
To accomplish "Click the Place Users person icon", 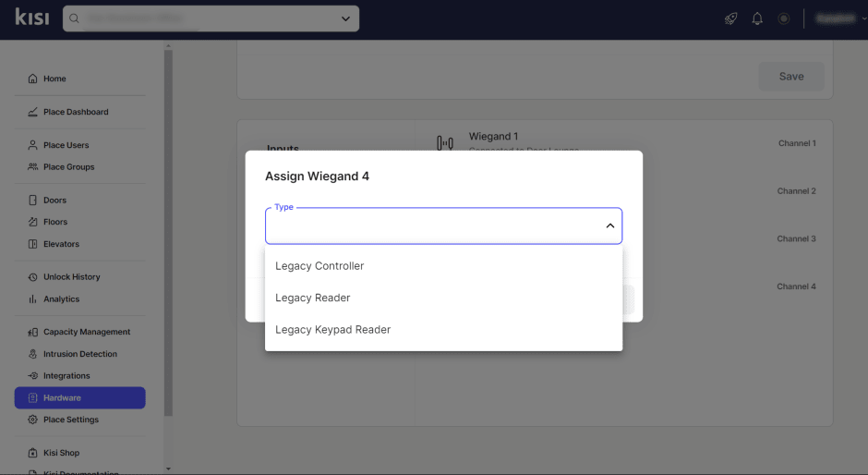I will [x=32, y=145].
